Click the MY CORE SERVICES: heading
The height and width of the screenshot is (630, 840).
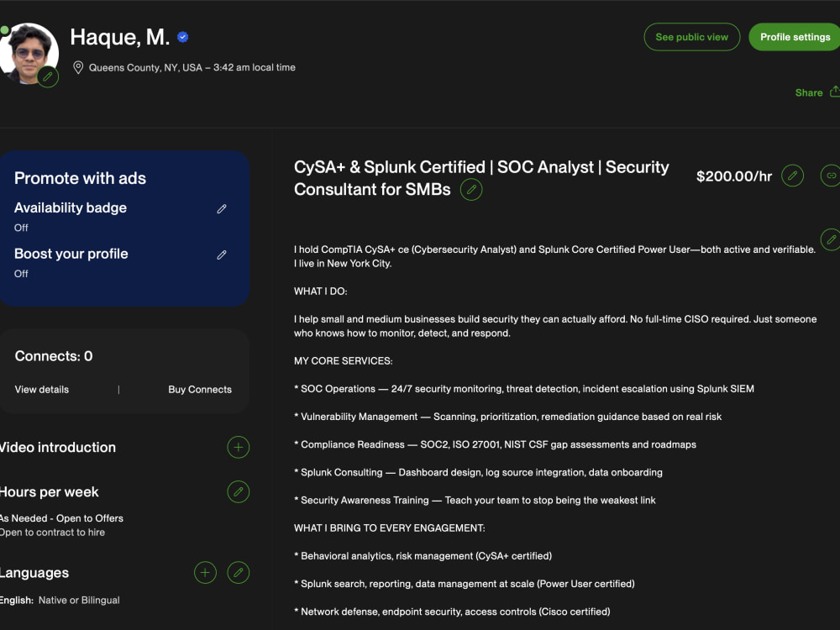(343, 361)
